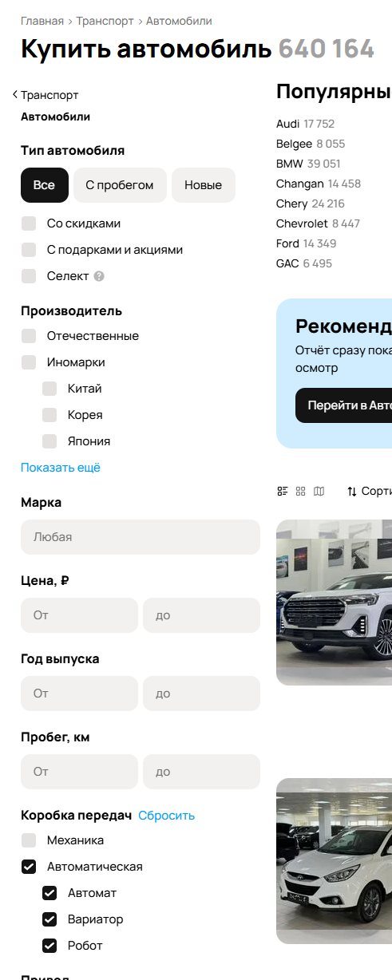Open the first white SUV listing photo
This screenshot has width=392, height=980.
pyautogui.click(x=334, y=603)
